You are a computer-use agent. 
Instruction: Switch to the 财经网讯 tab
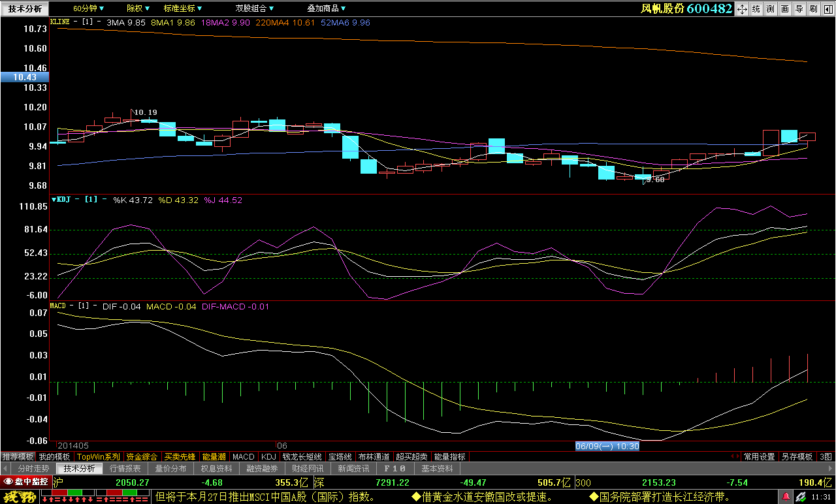pos(308,469)
